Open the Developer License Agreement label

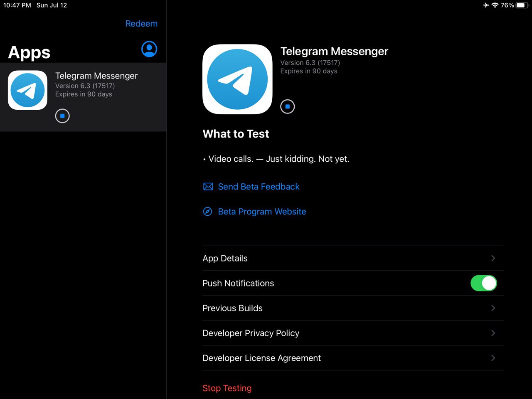[x=261, y=358]
